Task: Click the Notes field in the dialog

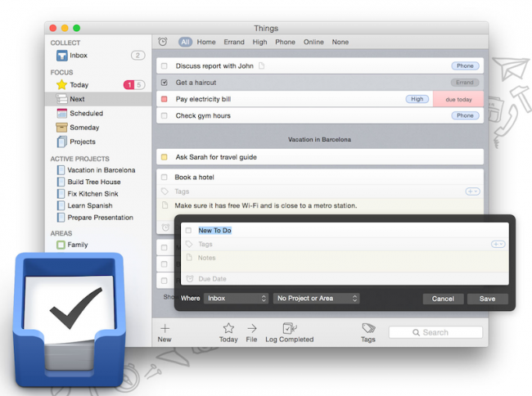Action: (x=345, y=262)
